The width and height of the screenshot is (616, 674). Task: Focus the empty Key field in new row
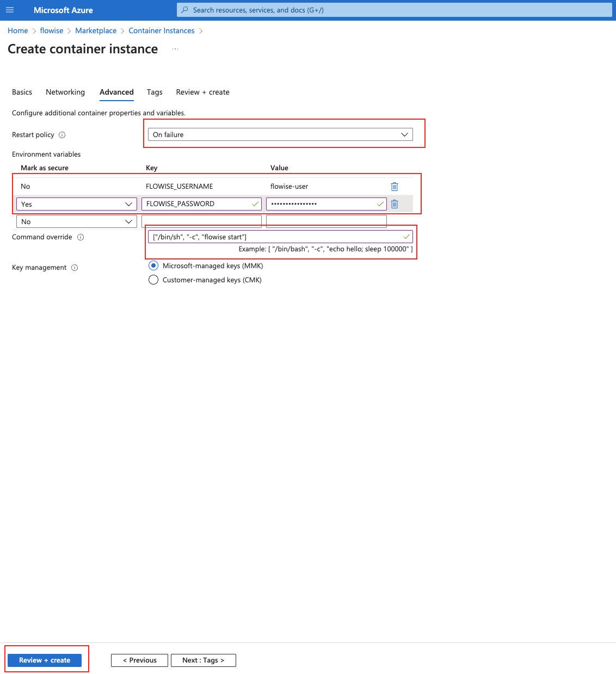(x=201, y=221)
